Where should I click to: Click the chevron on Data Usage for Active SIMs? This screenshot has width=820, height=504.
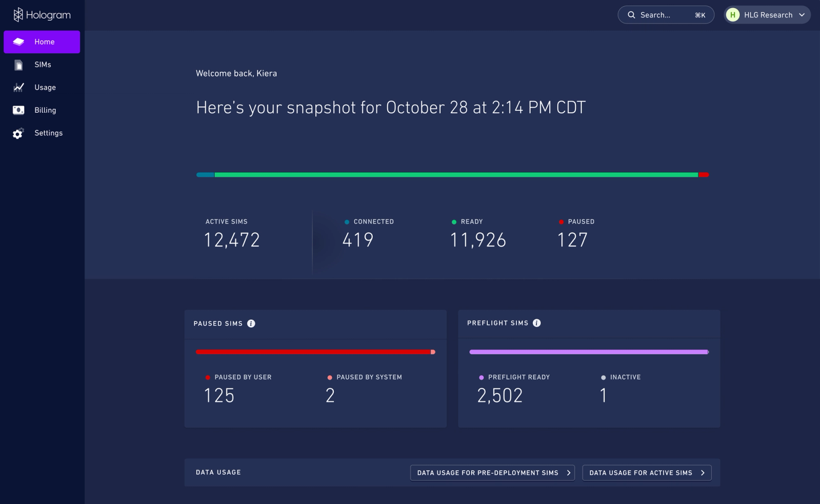click(703, 473)
